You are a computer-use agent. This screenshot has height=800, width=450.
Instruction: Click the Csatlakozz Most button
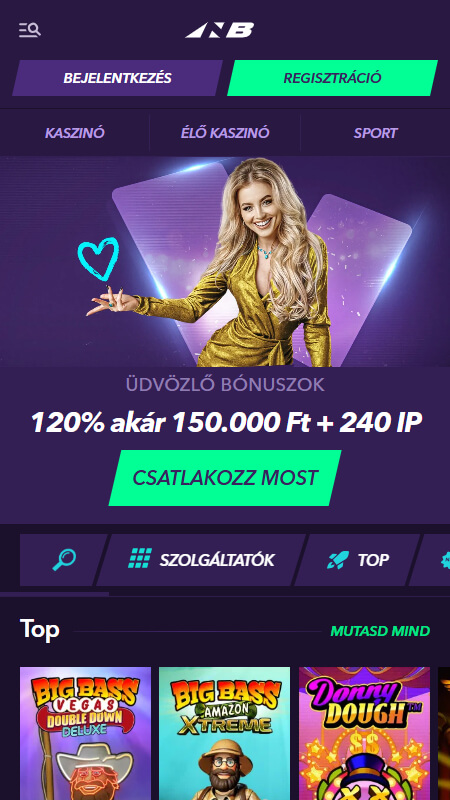225,478
